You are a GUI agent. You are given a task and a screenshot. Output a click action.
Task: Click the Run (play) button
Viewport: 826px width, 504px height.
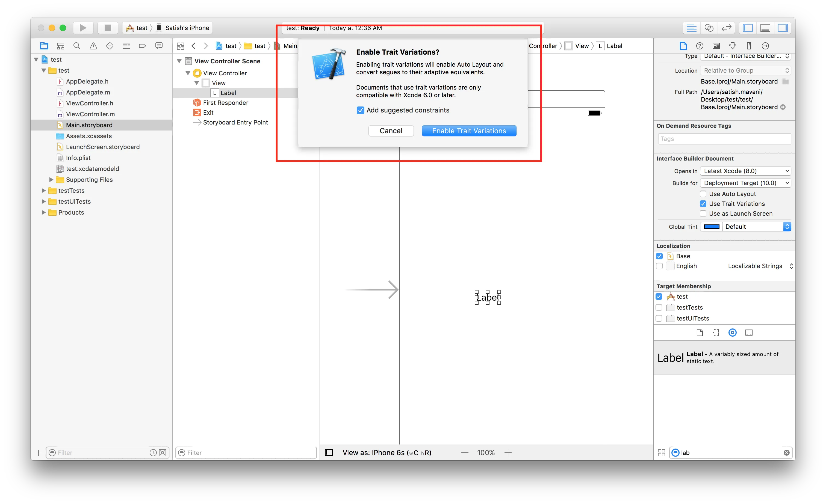[83, 28]
